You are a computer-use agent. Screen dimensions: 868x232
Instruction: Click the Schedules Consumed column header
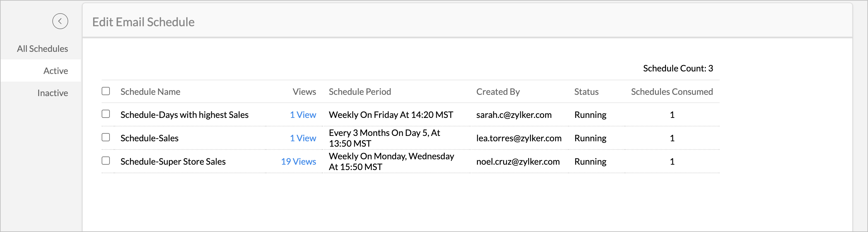tap(672, 92)
